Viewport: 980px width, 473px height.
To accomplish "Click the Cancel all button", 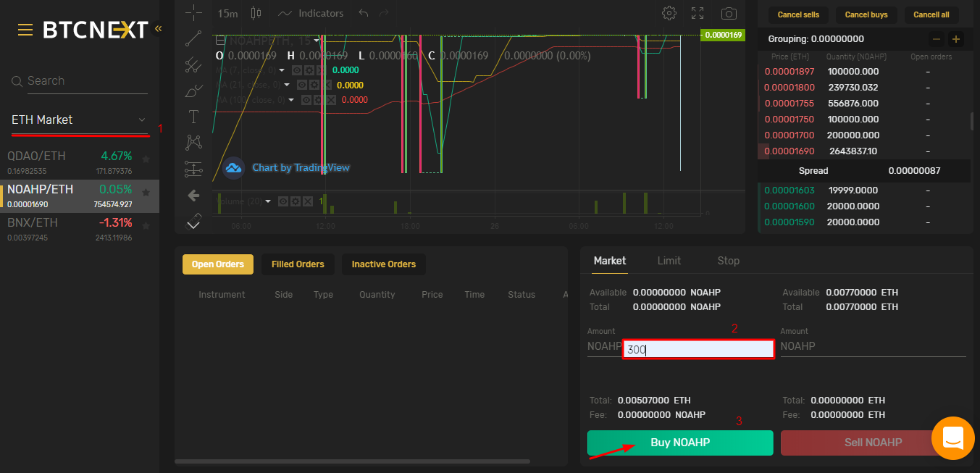I will (931, 14).
